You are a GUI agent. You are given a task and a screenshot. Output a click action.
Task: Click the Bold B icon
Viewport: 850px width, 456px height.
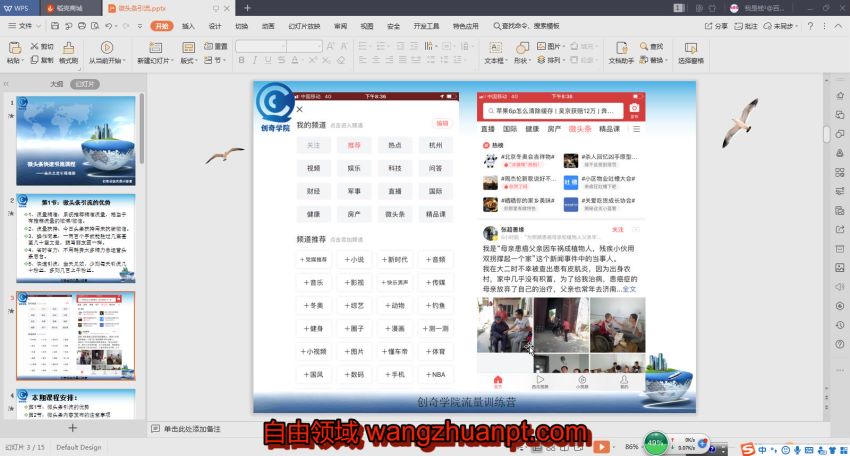[x=241, y=60]
